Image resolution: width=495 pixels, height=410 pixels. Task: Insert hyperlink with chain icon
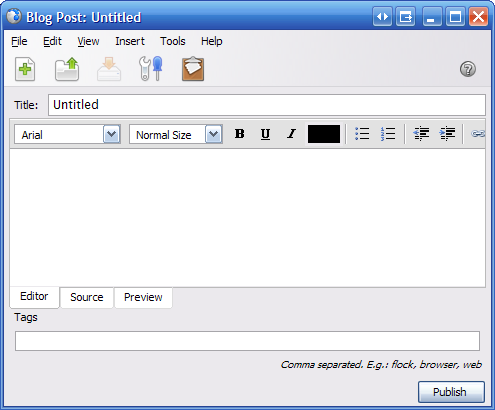[x=478, y=134]
